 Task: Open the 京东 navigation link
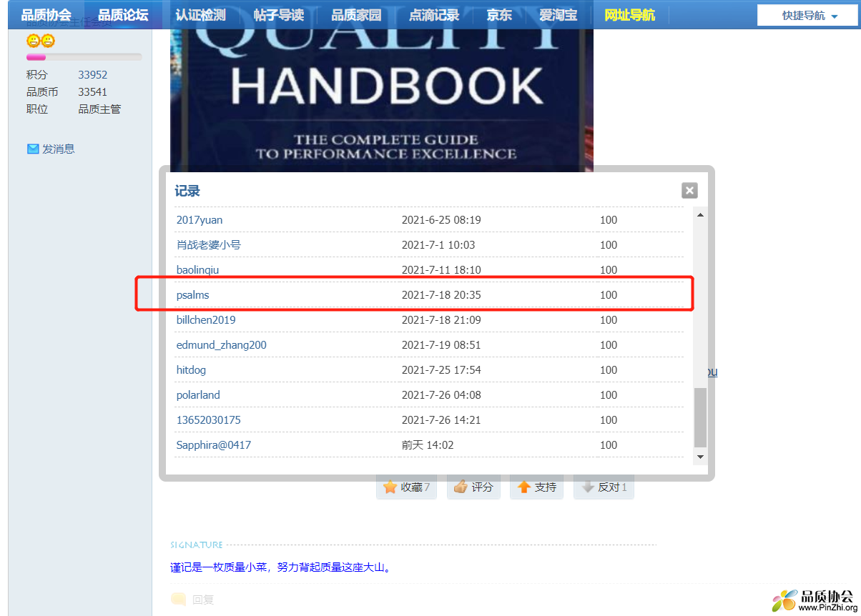(499, 14)
